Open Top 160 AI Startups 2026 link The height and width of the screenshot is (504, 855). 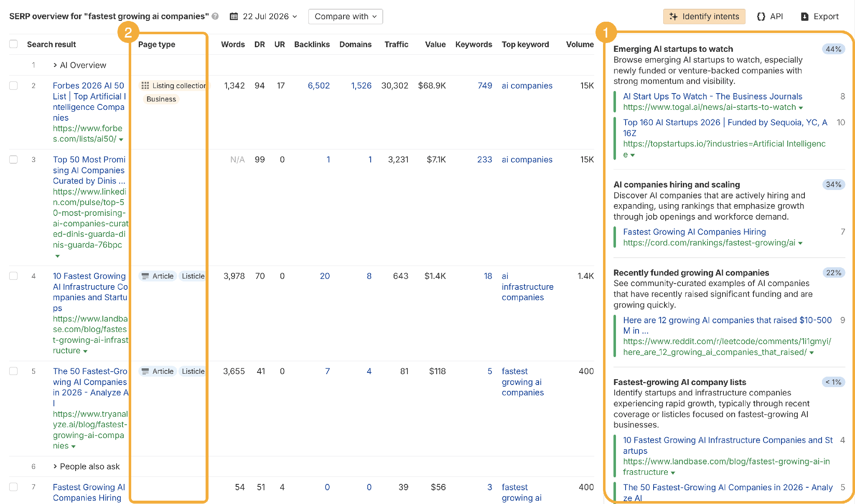pos(725,128)
